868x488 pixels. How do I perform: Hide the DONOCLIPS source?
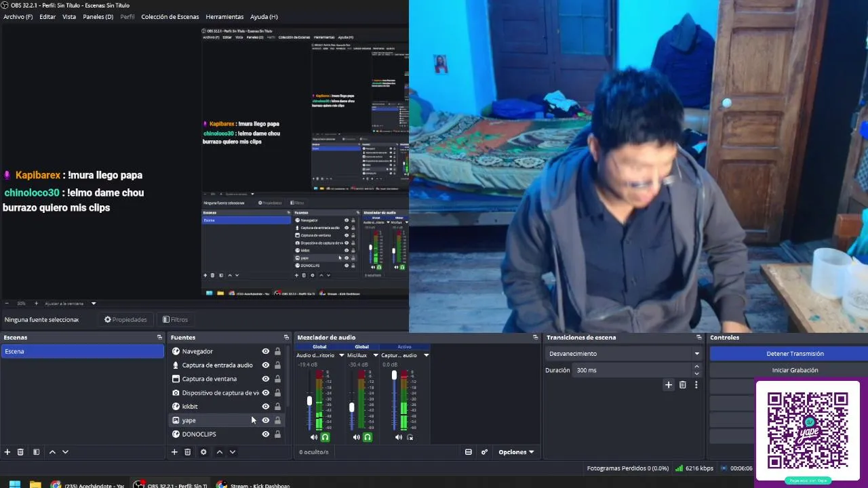click(x=266, y=434)
